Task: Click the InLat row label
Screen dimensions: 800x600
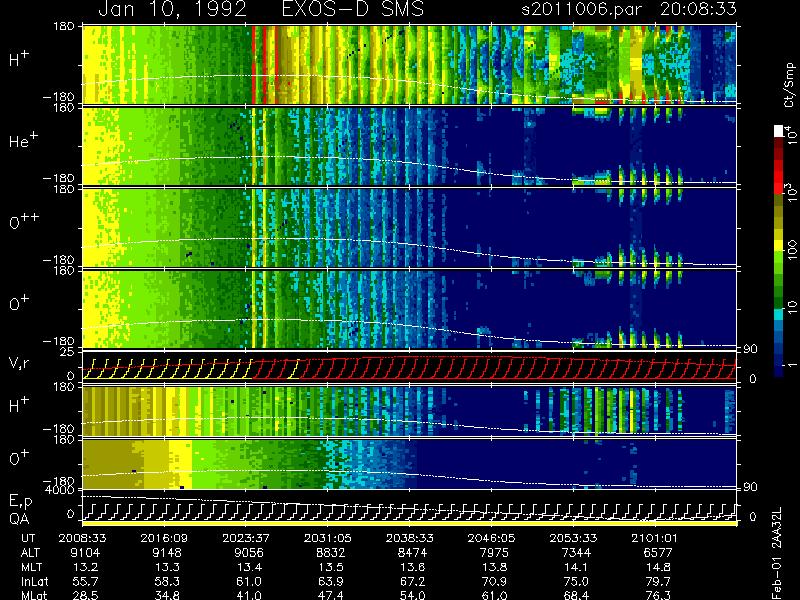Action: [34, 581]
